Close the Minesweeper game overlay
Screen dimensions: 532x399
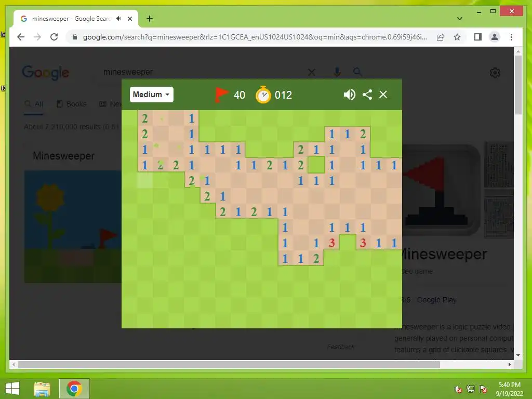coord(383,95)
